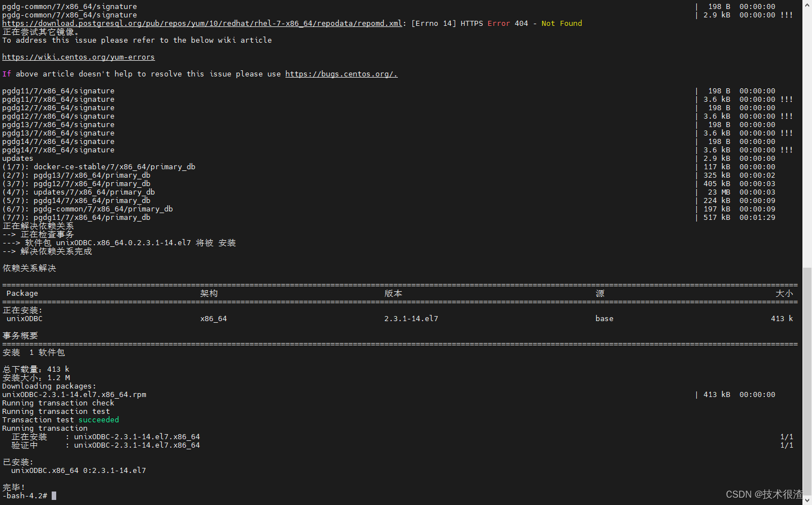Click '(7/7): pgdg11/7/x86_64/primary_db' line
Viewport: 812px width, 505px height.
tap(76, 218)
